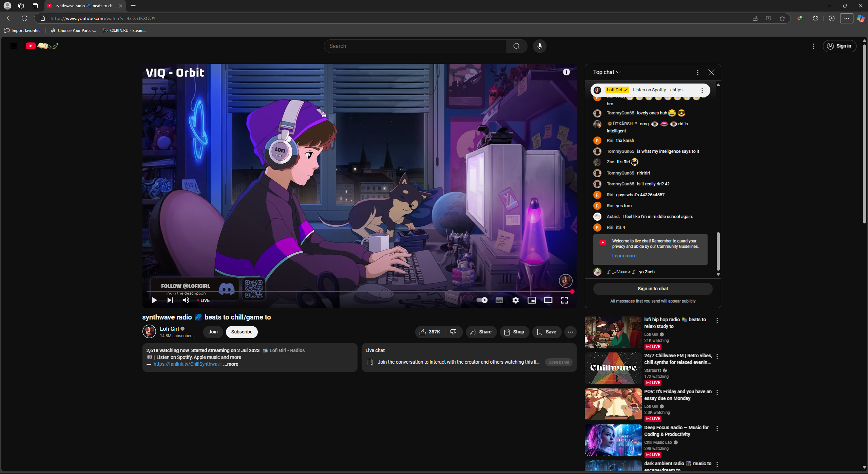
Task: Open CS.RIN.RU - Steam bookmark
Action: (125, 30)
